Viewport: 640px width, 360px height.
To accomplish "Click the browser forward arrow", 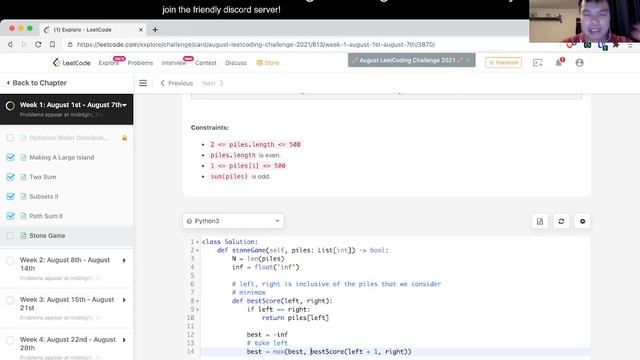I will point(24,44).
